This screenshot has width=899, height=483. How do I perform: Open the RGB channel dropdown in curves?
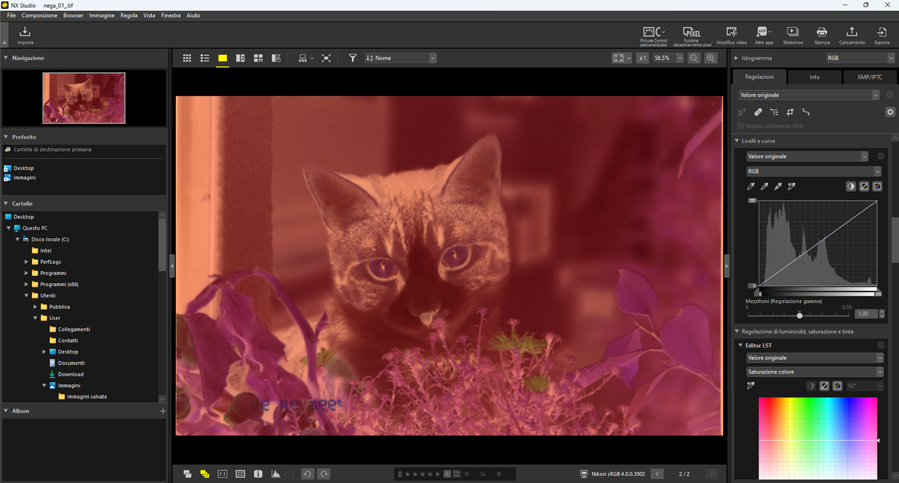813,171
